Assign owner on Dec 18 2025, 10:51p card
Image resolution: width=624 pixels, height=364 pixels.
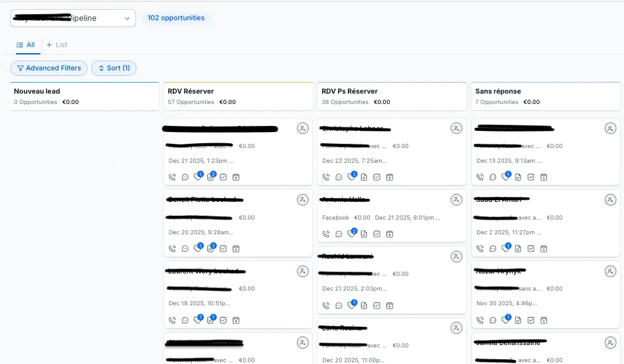point(303,272)
